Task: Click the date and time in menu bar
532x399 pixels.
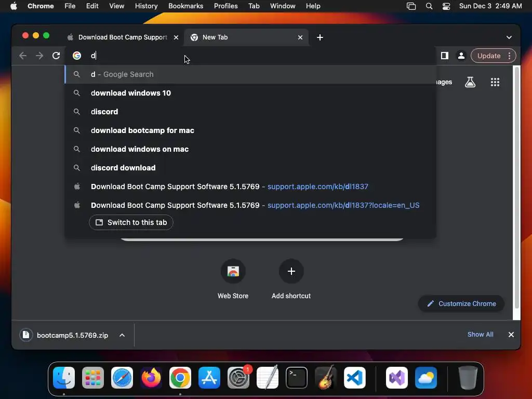Action: click(x=490, y=6)
